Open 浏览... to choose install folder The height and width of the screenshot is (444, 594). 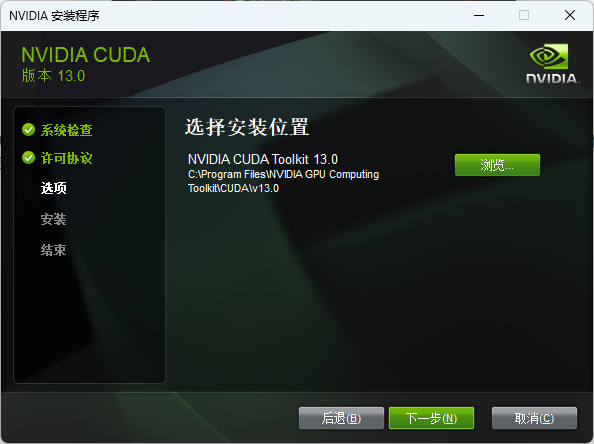click(x=497, y=165)
